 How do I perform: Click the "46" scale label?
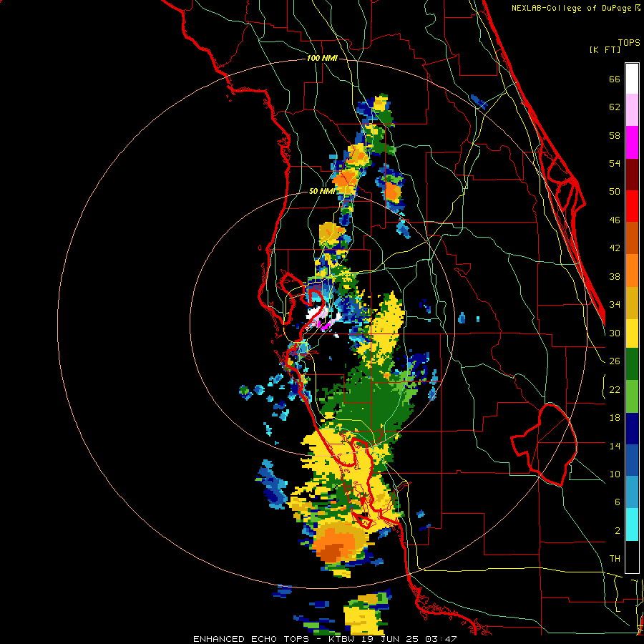coord(615,220)
